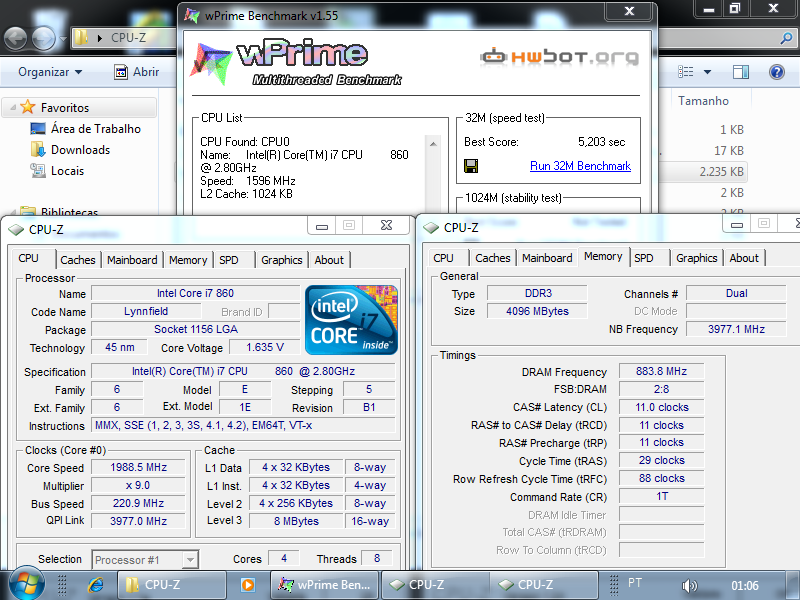Open Memory tab in left CPU-Z window
This screenshot has height=600, width=800.
188,260
